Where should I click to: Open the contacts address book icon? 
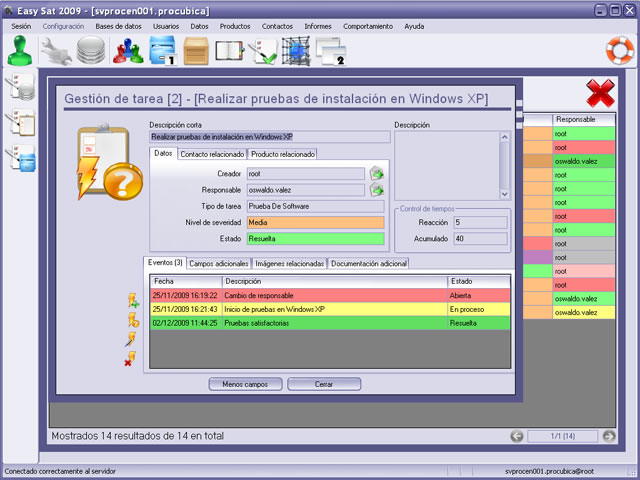(229, 51)
